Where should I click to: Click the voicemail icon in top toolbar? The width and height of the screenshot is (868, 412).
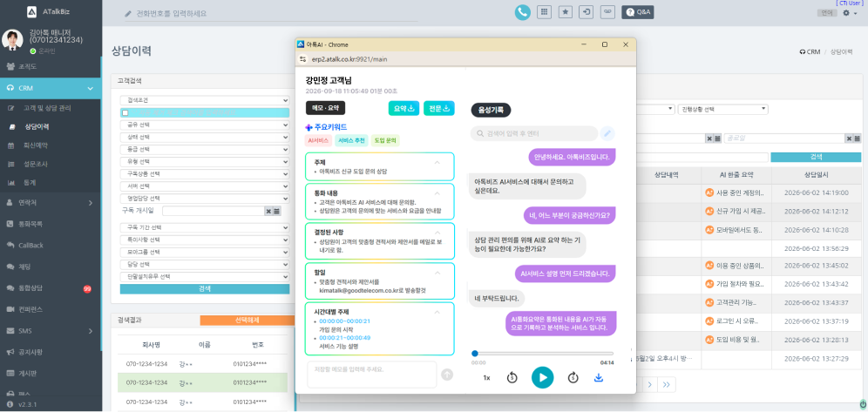pyautogui.click(x=607, y=11)
